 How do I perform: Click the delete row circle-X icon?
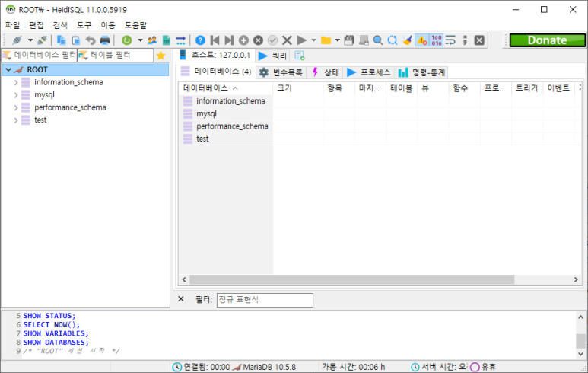[x=258, y=40]
